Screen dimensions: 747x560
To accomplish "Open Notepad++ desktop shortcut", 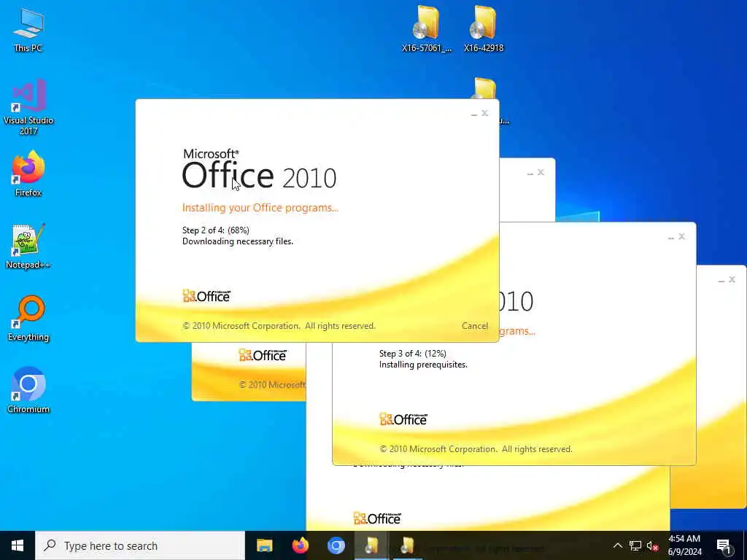I will click(x=28, y=246).
